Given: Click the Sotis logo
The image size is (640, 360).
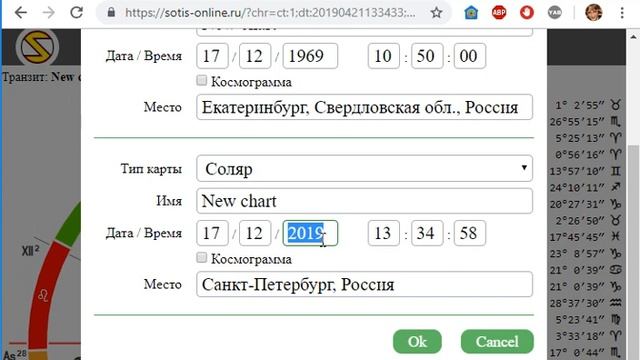Looking at the screenshot, I should 37,47.
